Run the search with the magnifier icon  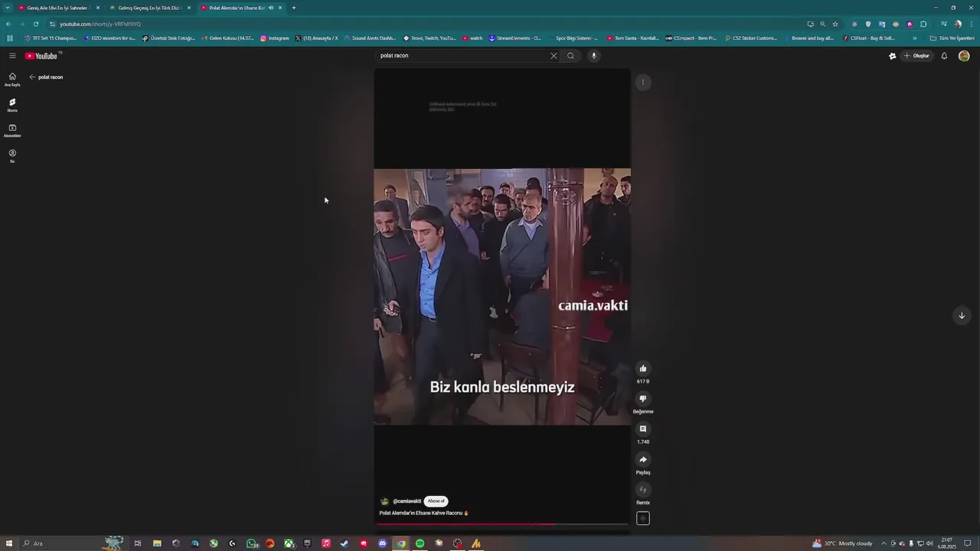tap(570, 56)
